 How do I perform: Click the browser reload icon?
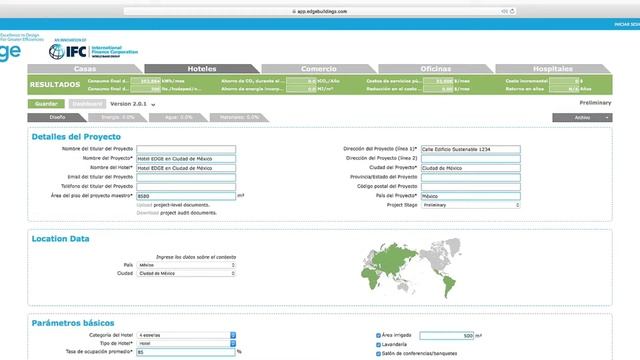pyautogui.click(x=512, y=11)
